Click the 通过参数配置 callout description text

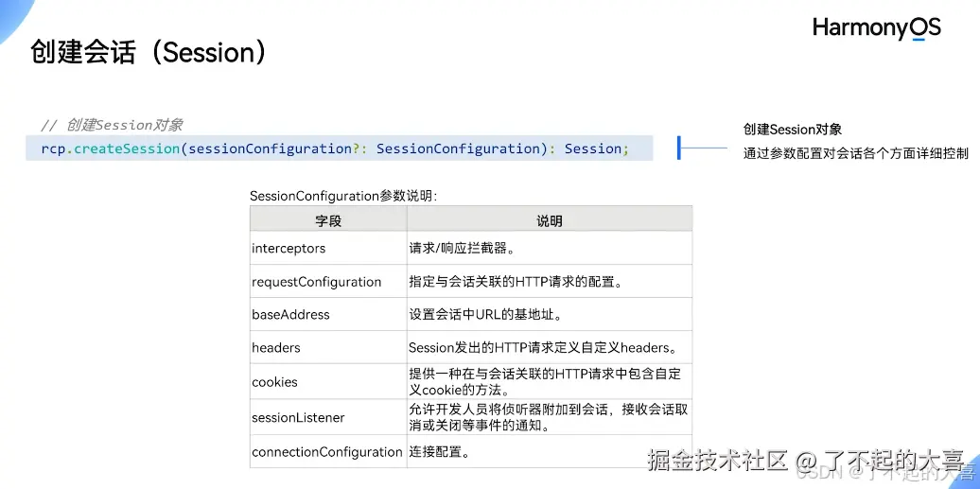(855, 152)
